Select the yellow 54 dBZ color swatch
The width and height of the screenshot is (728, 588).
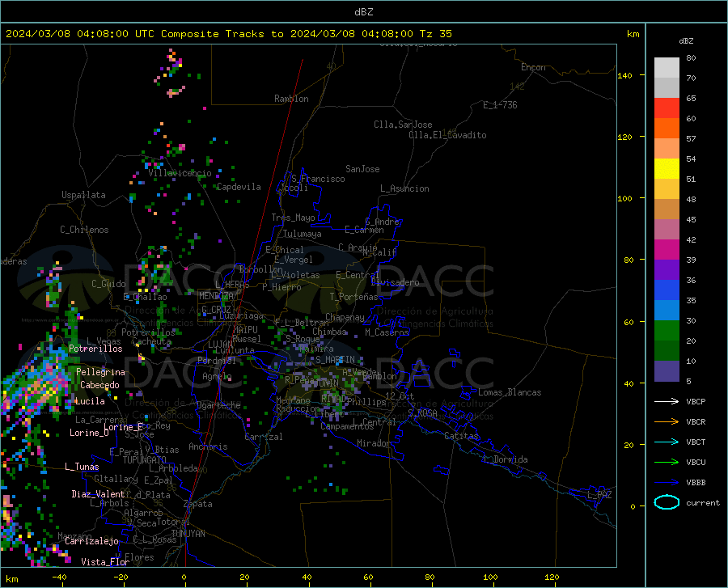click(x=667, y=169)
